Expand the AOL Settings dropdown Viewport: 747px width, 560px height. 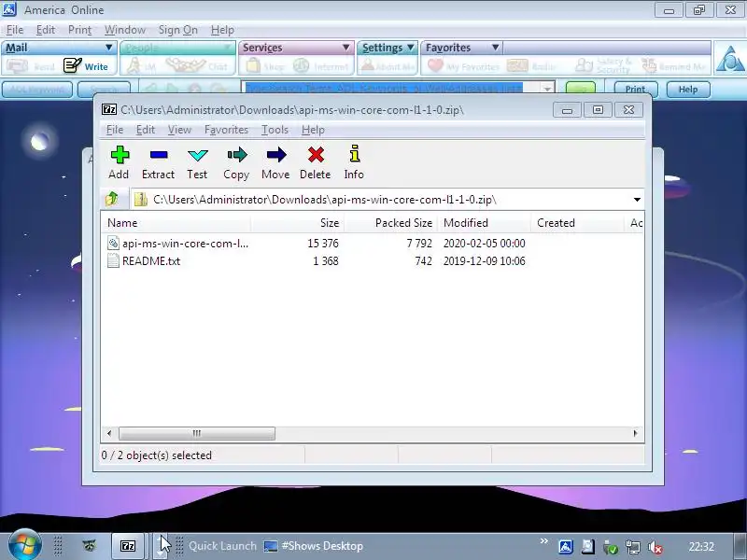click(x=411, y=48)
